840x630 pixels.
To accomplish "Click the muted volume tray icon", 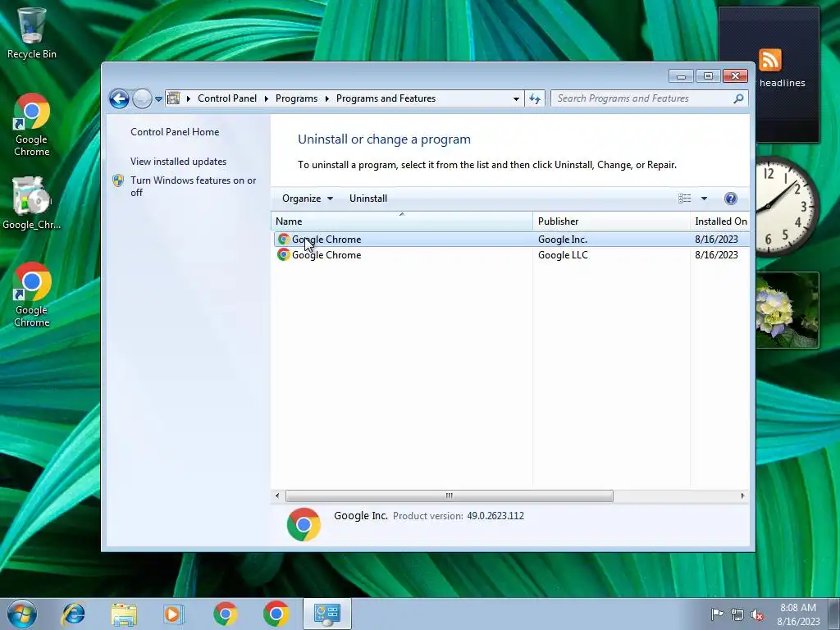I will 757,614.
